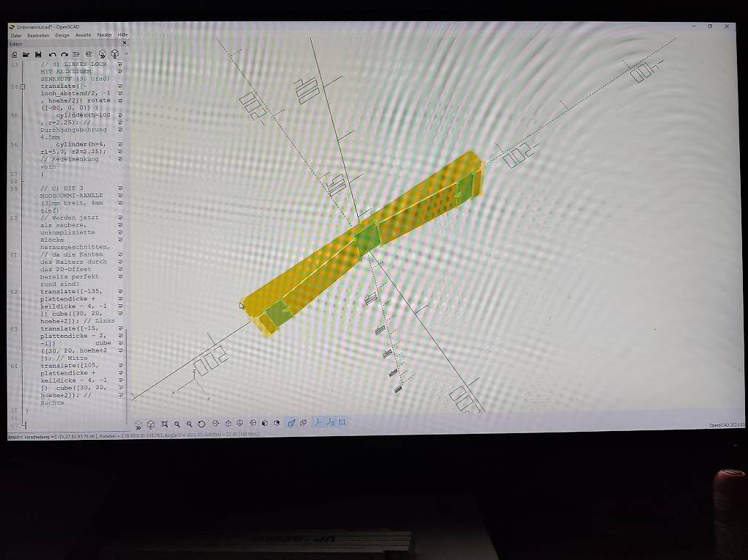Toggle the Show Axes option

pos(318,422)
